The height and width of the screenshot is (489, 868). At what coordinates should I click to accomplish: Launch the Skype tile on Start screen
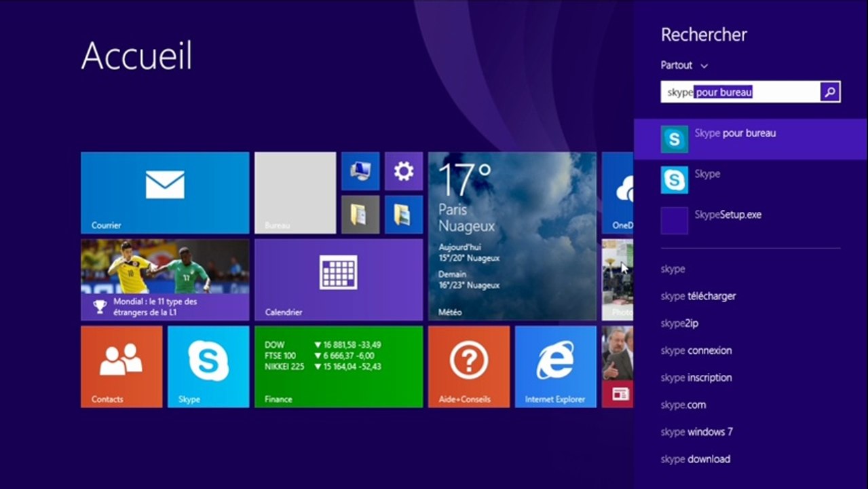coord(208,367)
